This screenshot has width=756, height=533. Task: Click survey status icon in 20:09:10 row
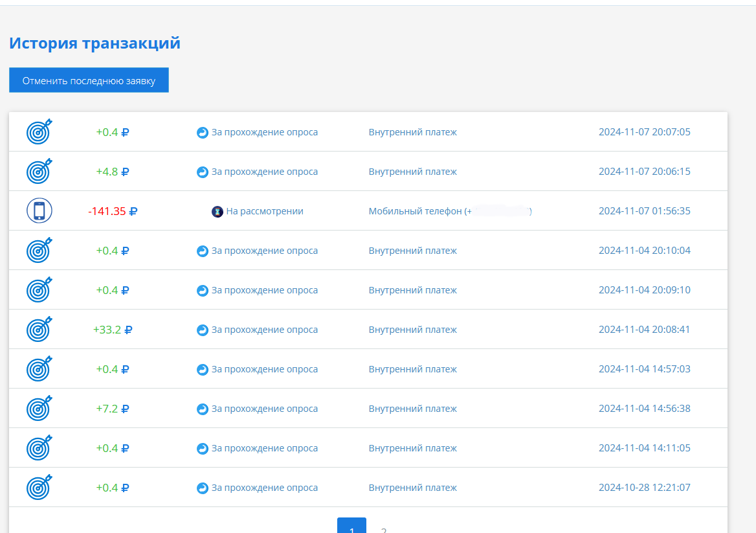point(203,290)
